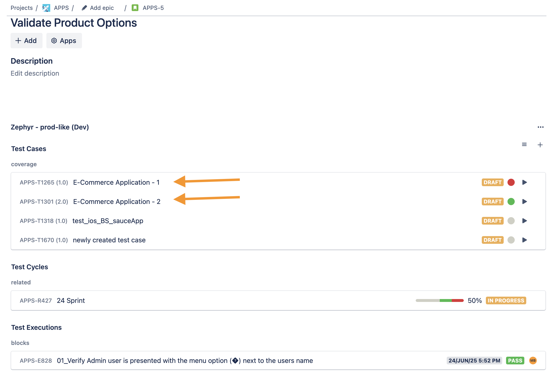
Task: Open test cycle APPS-R427 24 Sprint
Action: click(71, 300)
